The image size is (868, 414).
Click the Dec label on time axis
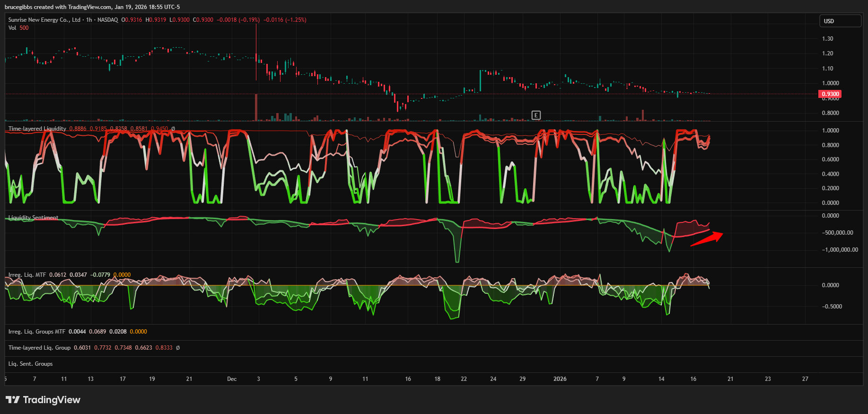232,379
